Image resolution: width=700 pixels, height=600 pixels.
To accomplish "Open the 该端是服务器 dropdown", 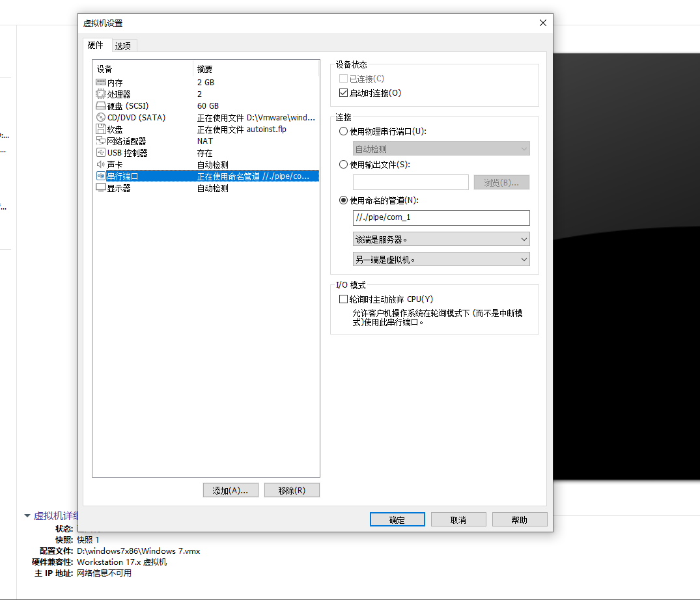I will click(441, 239).
